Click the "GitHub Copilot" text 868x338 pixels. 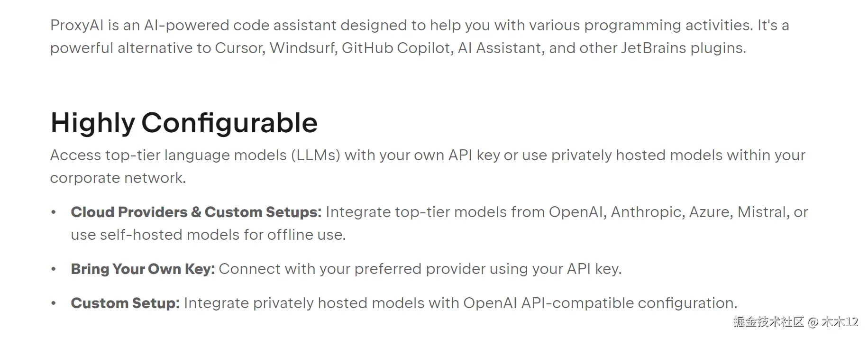[396, 48]
